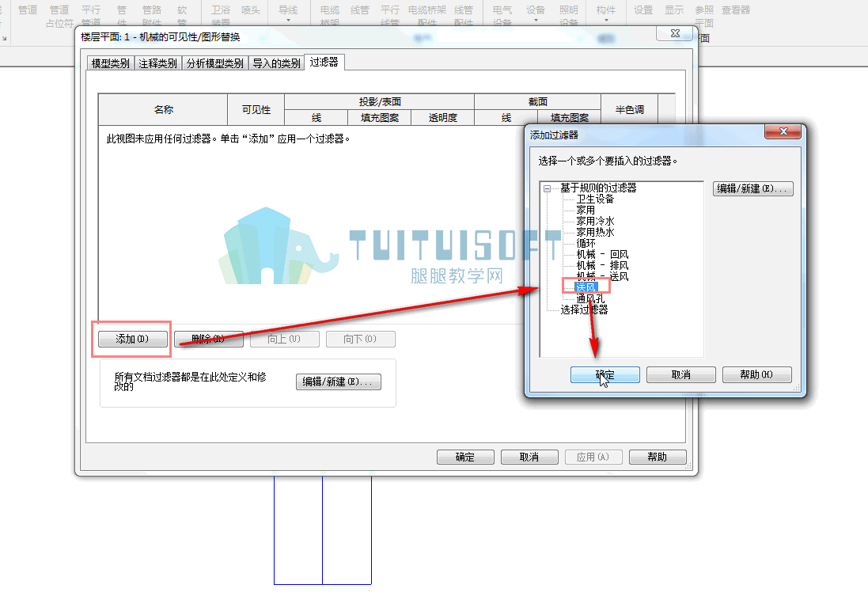This screenshot has height=596, width=868.
Task: Click the 添加(D) button
Action: 132,339
